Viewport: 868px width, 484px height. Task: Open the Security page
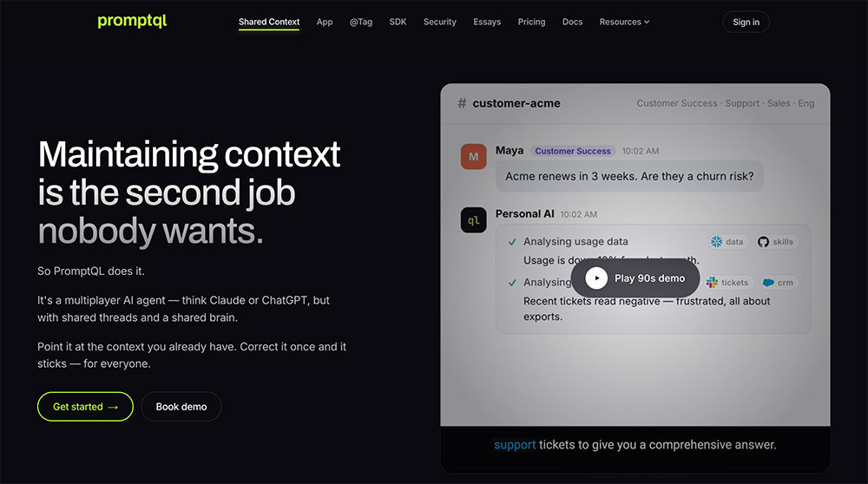coord(439,23)
